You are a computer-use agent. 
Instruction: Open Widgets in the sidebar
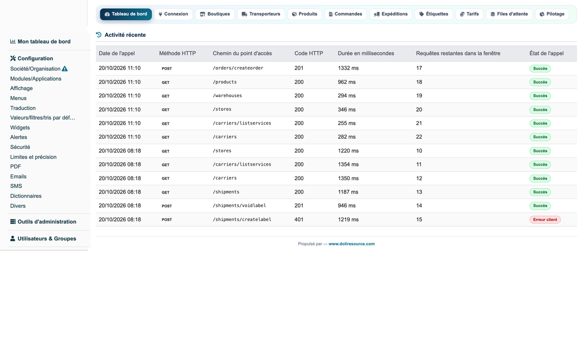(20, 127)
